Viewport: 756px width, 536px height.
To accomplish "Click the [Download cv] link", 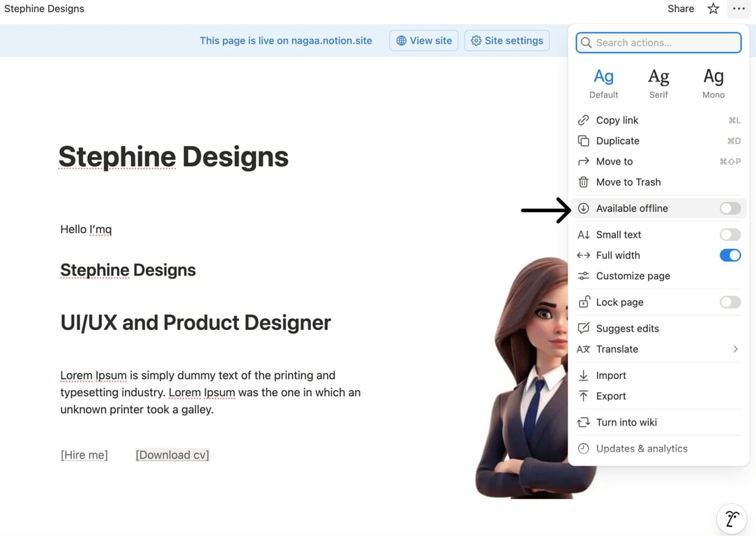I will pos(172,454).
